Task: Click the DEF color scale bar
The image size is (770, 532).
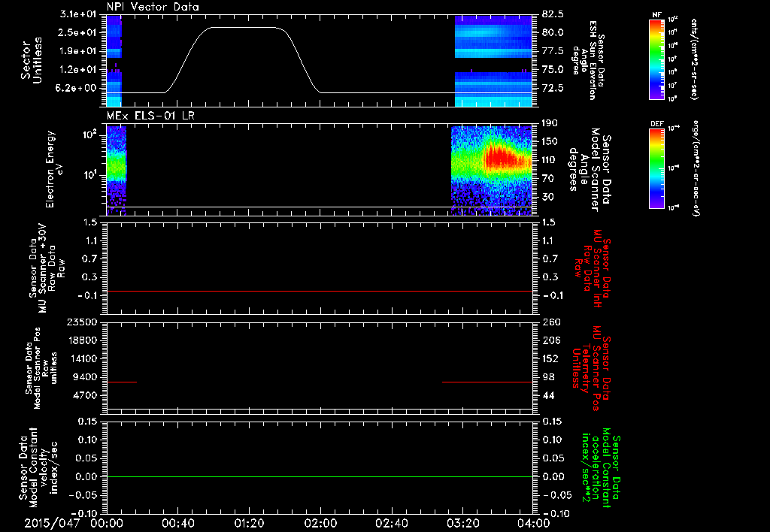Action: pyautogui.click(x=657, y=168)
